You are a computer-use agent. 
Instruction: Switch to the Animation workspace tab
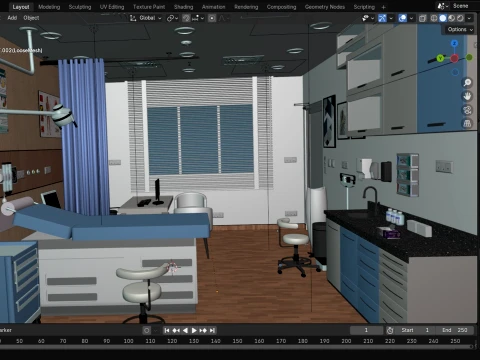(213, 7)
